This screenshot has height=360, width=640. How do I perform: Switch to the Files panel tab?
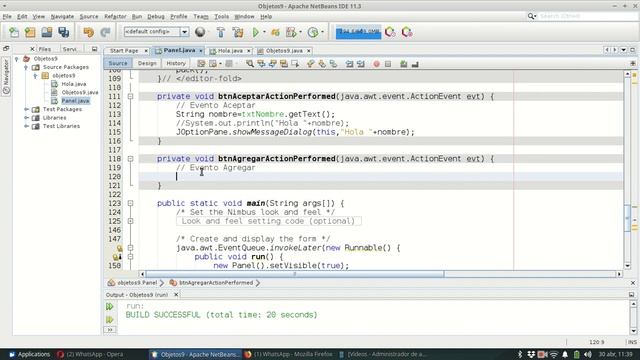click(x=44, y=49)
